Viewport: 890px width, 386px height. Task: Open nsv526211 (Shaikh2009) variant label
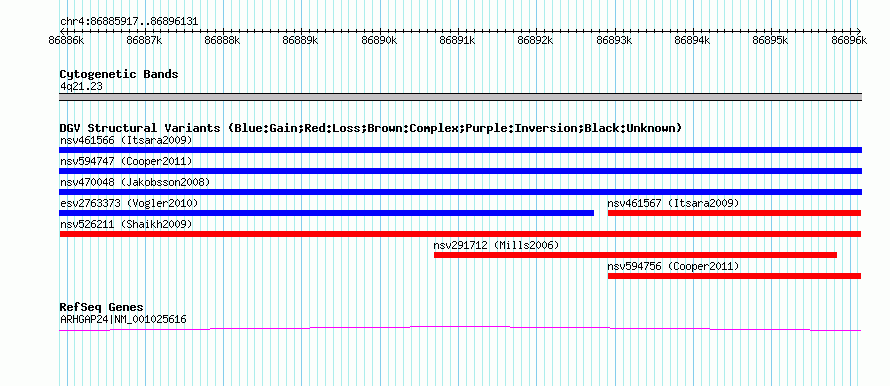126,224
